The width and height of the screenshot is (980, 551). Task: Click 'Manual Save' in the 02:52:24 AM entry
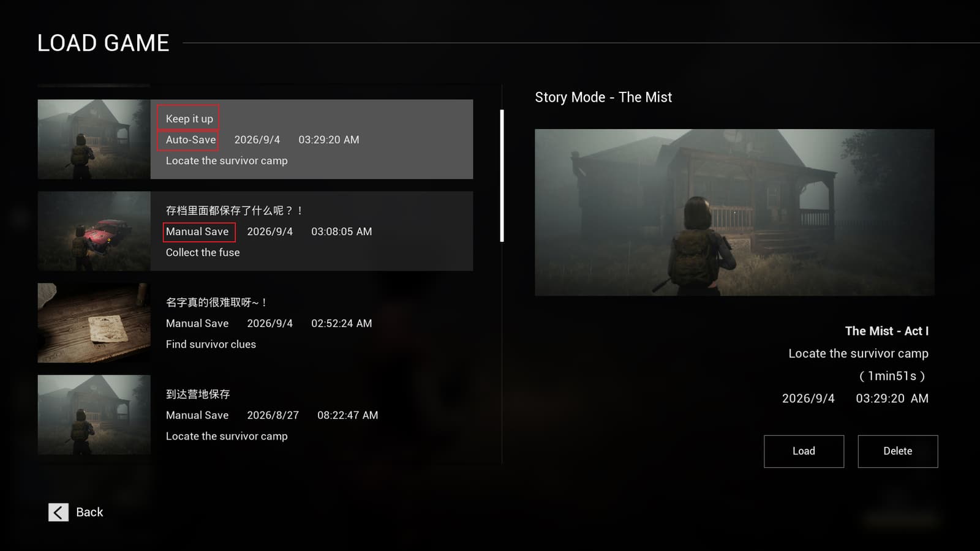coord(197,323)
